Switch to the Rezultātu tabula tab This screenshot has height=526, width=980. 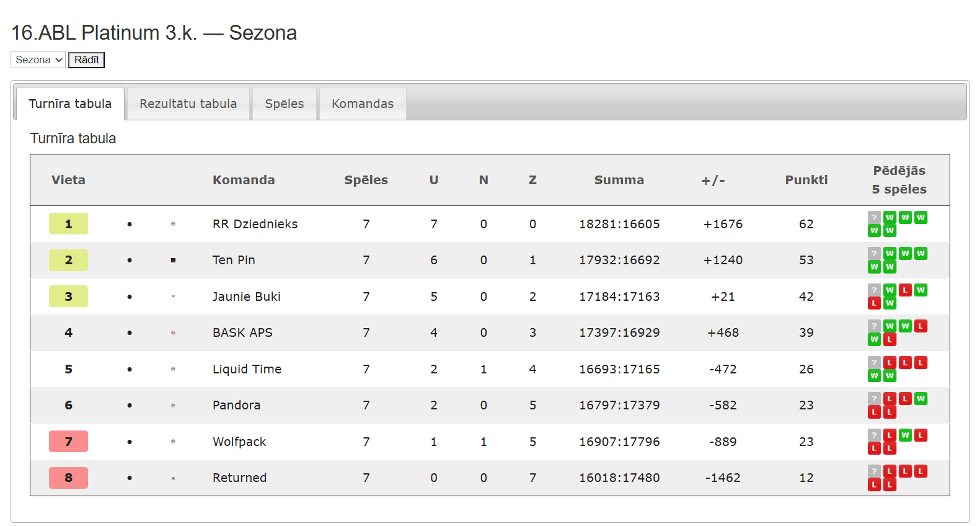tap(188, 104)
